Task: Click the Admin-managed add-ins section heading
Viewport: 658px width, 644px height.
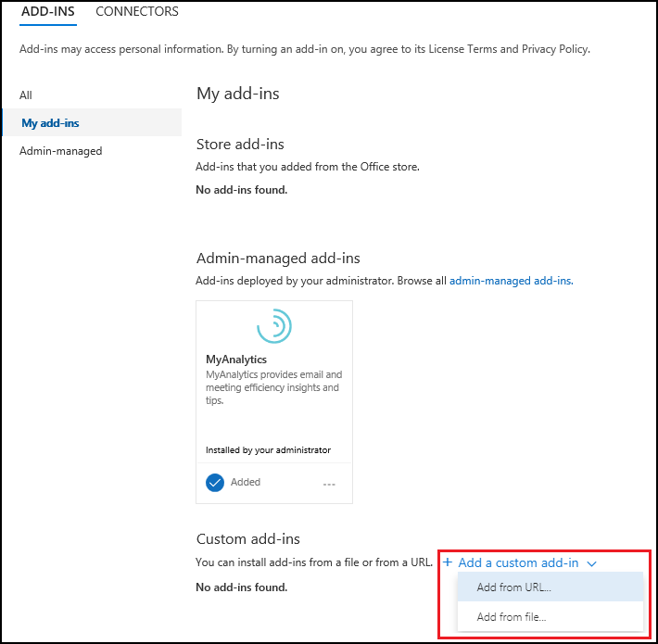Action: point(278,259)
